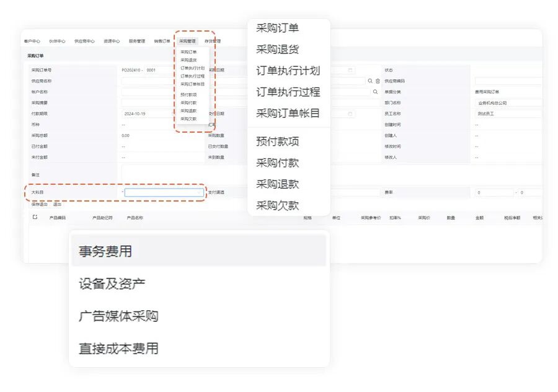Click the highlighted 大科目 field
This screenshot has height=392, width=558.
[x=164, y=193]
